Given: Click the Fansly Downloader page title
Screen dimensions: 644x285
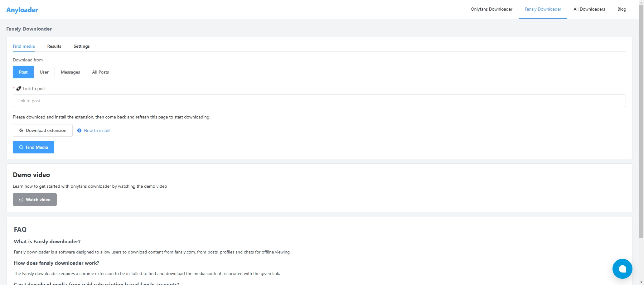Looking at the screenshot, I should point(29,29).
